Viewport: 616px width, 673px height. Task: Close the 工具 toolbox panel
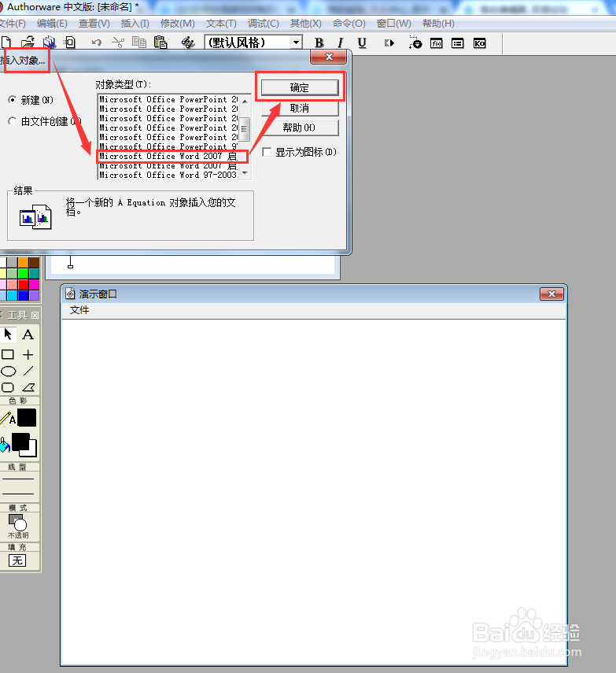tap(35, 316)
